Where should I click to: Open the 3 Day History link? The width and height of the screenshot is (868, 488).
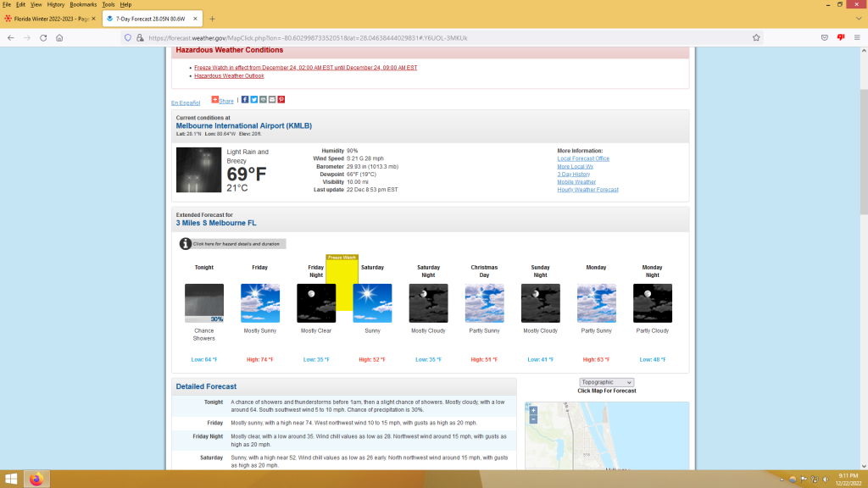(574, 174)
